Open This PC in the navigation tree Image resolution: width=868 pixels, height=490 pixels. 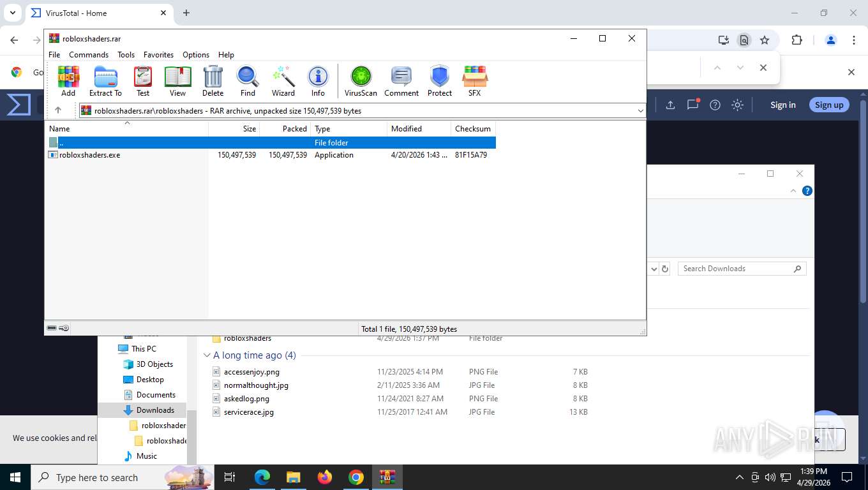(x=144, y=349)
